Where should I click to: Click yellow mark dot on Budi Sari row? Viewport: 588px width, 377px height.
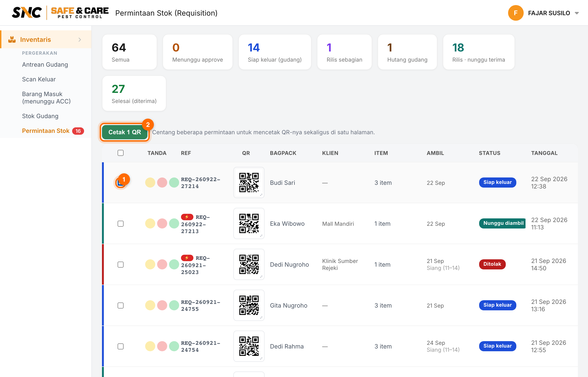[x=150, y=183]
